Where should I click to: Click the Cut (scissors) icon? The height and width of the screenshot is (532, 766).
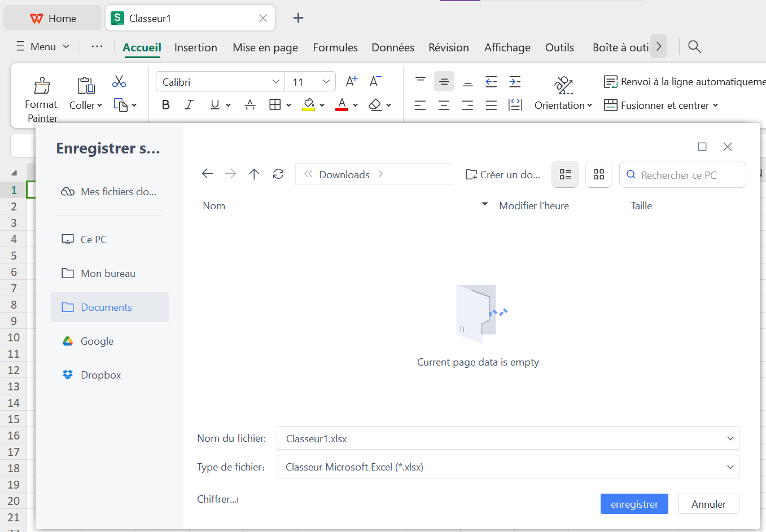119,81
